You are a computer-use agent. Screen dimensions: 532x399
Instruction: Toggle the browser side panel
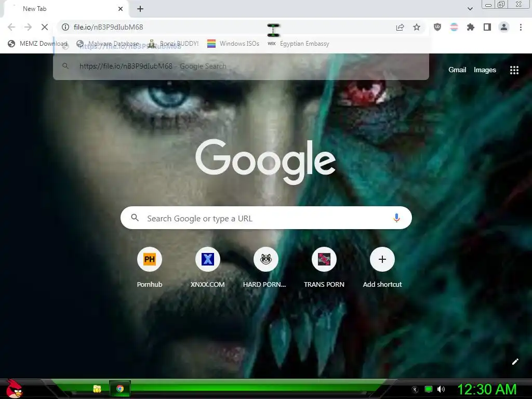point(487,27)
